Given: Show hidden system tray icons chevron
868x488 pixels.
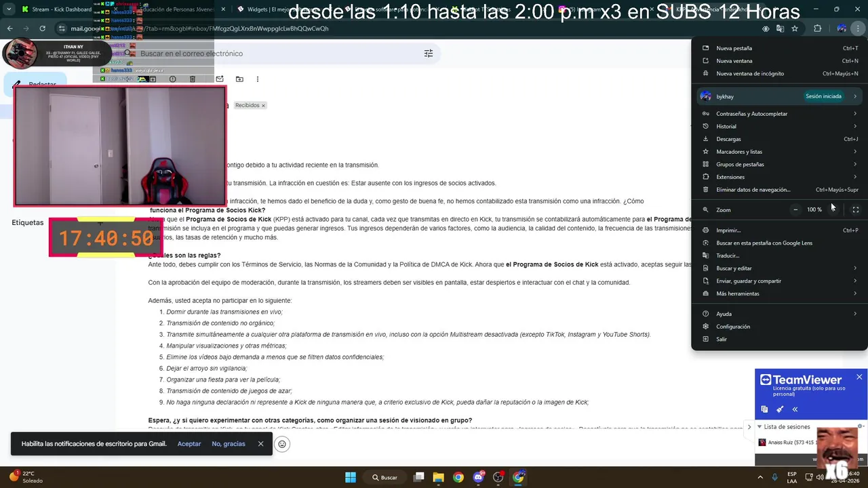Looking at the screenshot, I should [759, 477].
